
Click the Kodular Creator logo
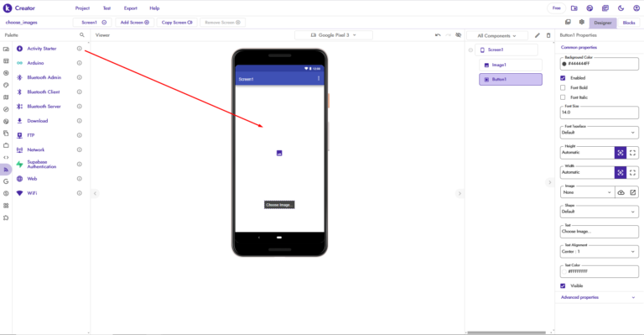click(19, 8)
